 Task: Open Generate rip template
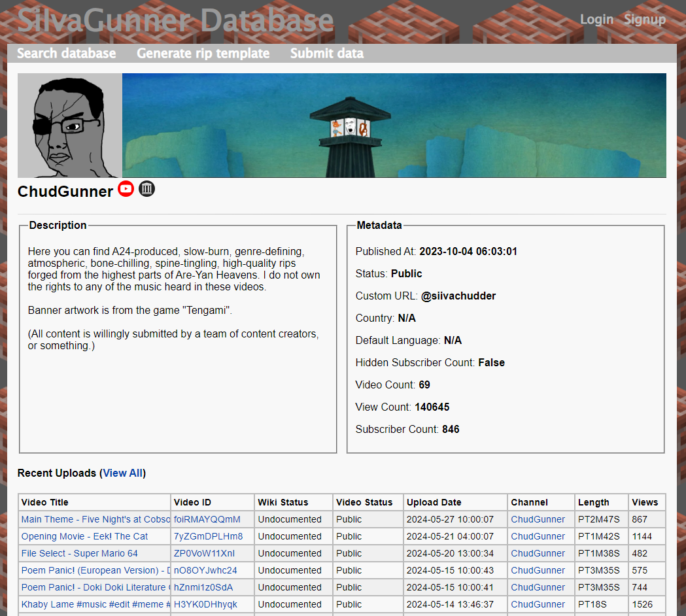click(203, 54)
